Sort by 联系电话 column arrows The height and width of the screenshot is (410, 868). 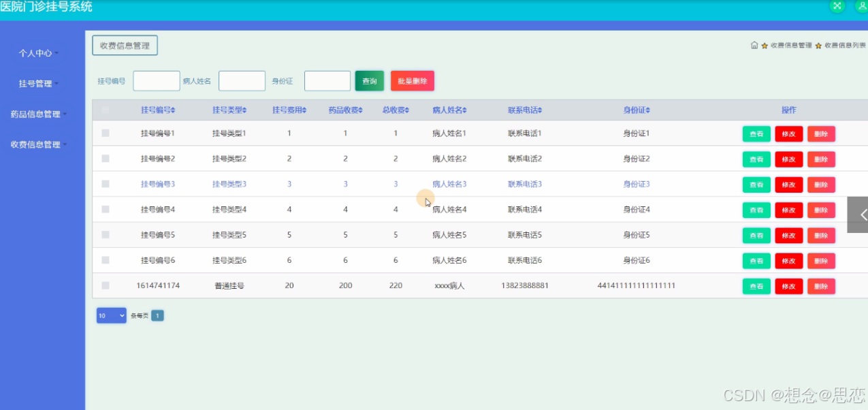(539, 110)
